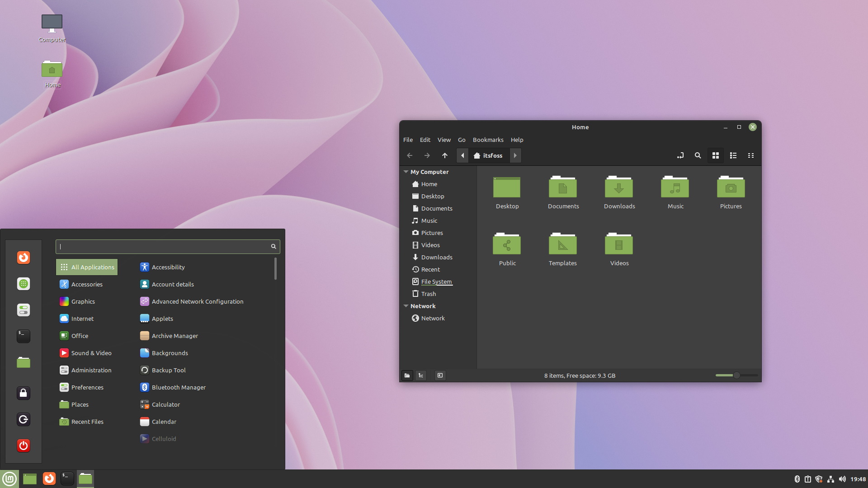Click the forward navigation arrow icon

[427, 155]
